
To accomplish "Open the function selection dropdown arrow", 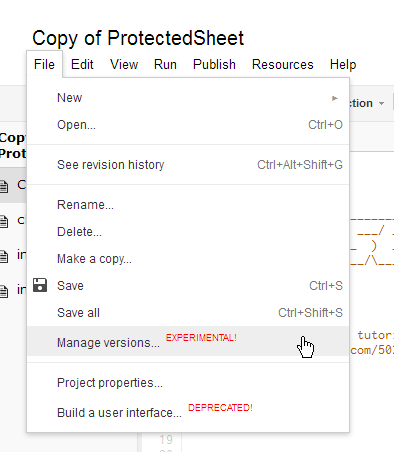I will (381, 104).
